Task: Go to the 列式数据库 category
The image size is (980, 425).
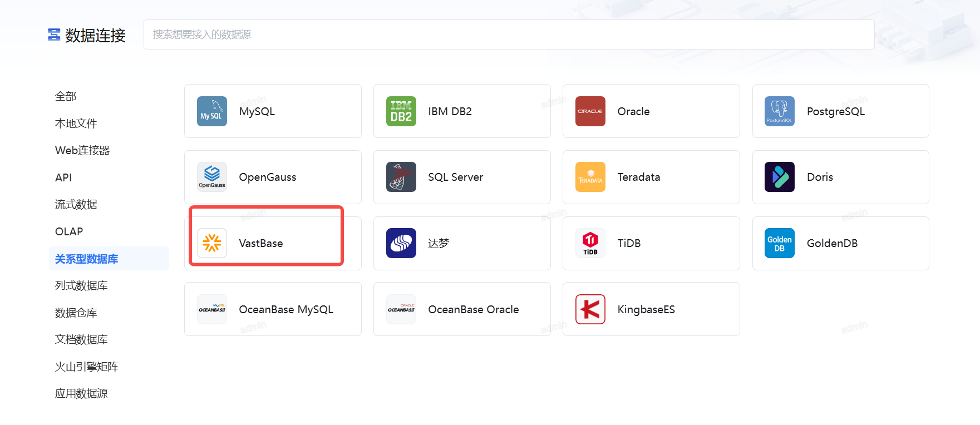Action: pos(81,285)
